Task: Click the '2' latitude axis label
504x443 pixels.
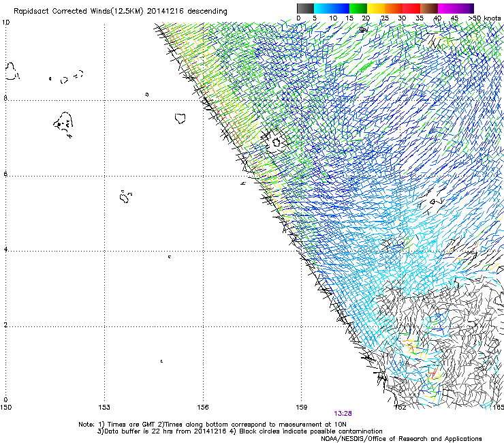Action: coord(5,324)
